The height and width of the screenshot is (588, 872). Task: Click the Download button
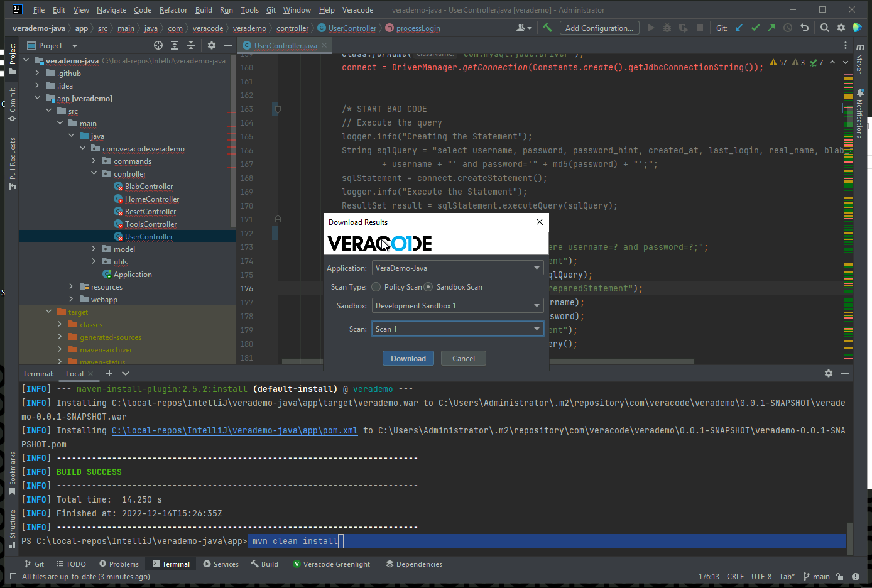click(x=408, y=358)
